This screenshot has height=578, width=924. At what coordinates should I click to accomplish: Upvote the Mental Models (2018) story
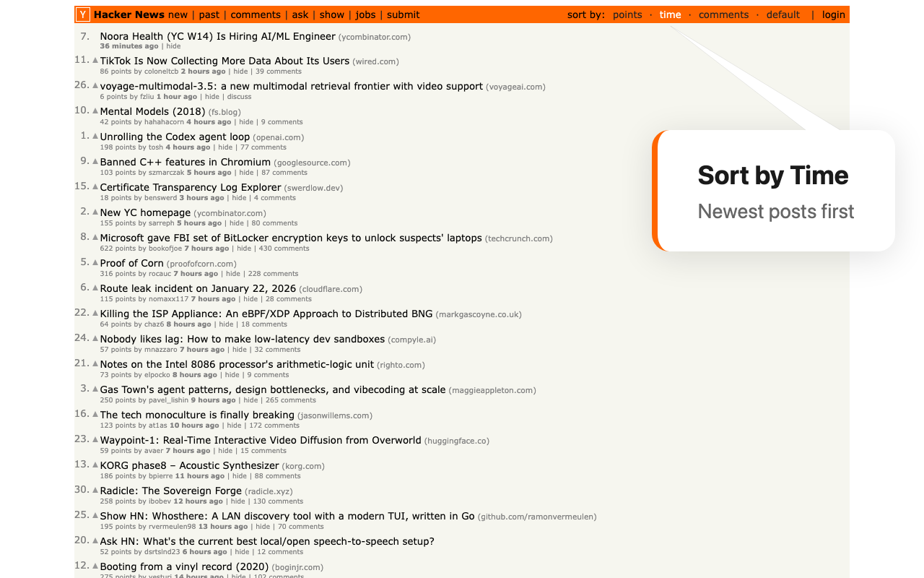pos(95,111)
